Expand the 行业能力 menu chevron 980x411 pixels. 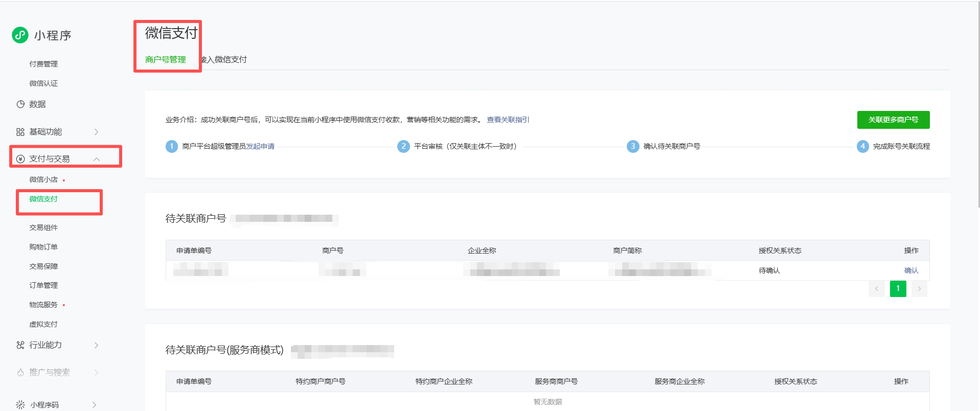click(96, 345)
